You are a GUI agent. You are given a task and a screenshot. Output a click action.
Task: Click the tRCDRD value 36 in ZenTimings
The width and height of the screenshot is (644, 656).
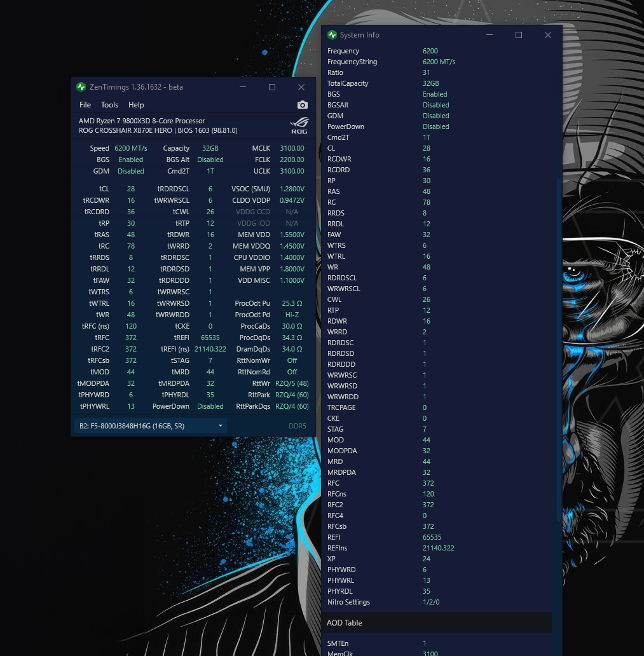[x=131, y=212]
